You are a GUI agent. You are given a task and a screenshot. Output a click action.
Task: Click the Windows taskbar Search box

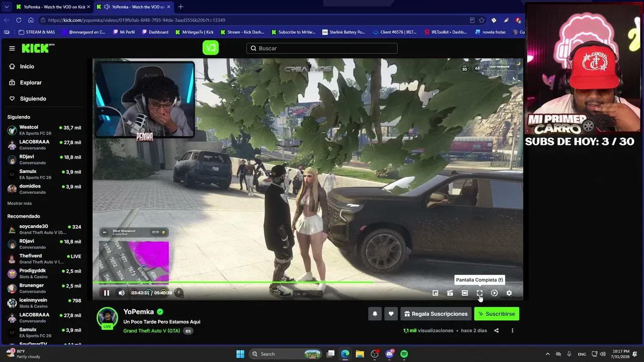coord(285,354)
